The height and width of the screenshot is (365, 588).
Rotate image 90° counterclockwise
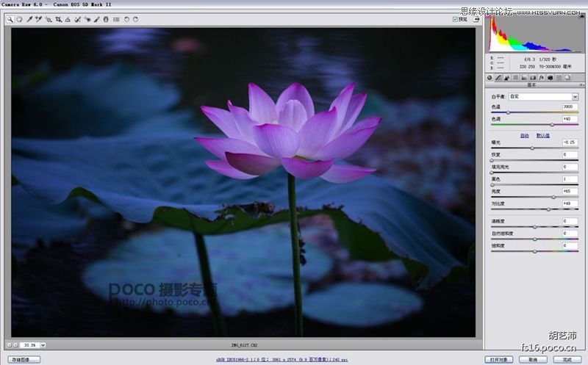(x=126, y=19)
